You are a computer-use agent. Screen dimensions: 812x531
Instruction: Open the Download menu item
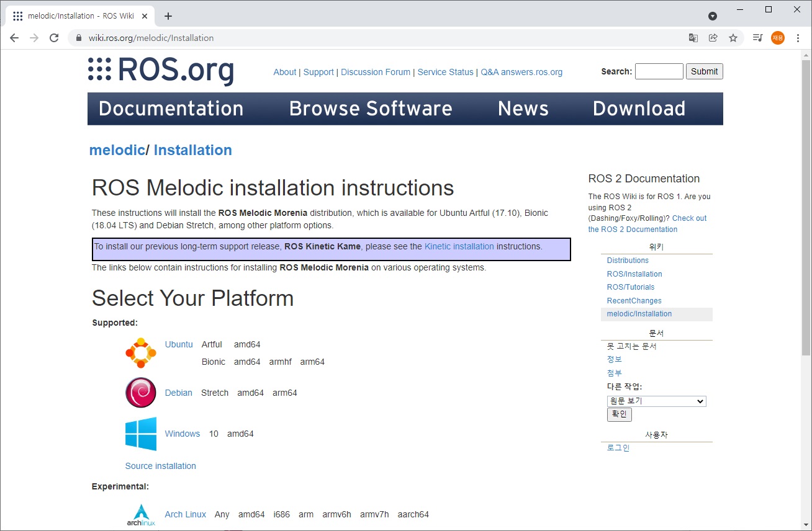pyautogui.click(x=639, y=109)
